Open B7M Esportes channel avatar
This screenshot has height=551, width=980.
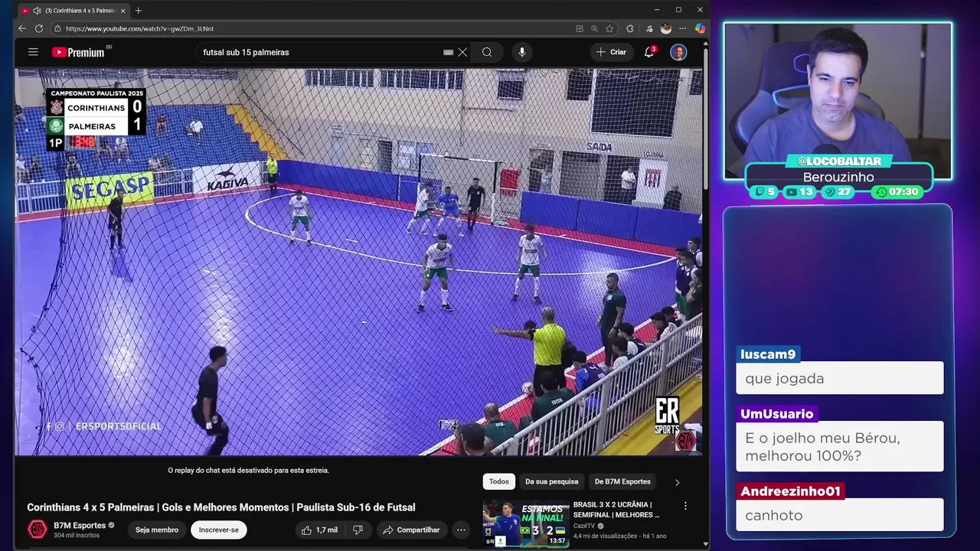click(37, 530)
